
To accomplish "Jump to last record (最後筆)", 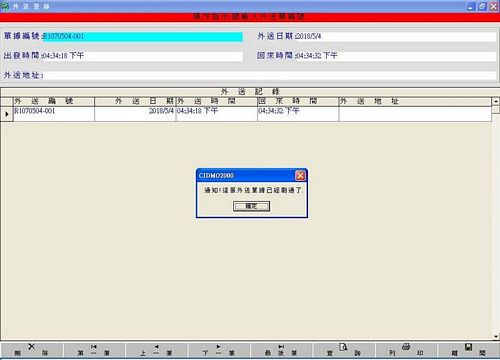I will point(281,347).
